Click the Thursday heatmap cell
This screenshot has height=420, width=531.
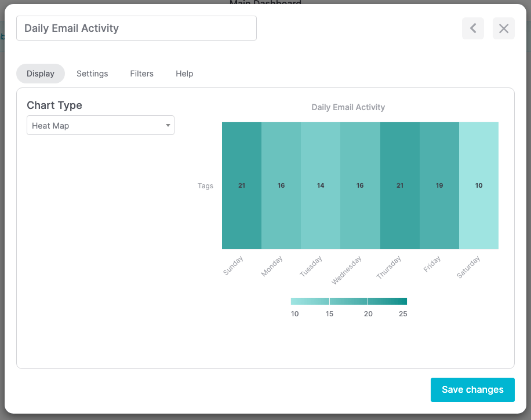tap(399, 185)
